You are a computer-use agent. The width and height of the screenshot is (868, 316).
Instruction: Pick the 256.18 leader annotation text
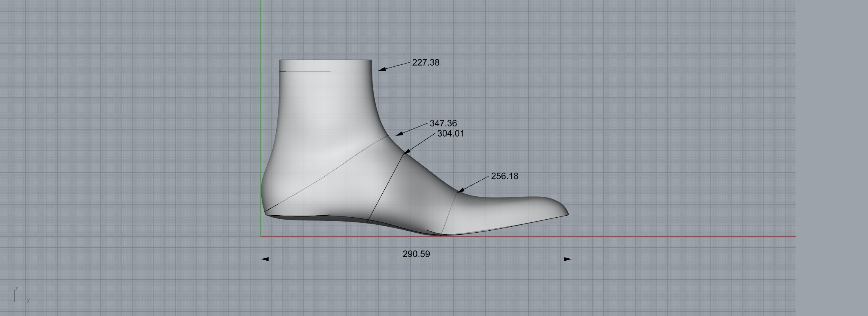(x=504, y=176)
